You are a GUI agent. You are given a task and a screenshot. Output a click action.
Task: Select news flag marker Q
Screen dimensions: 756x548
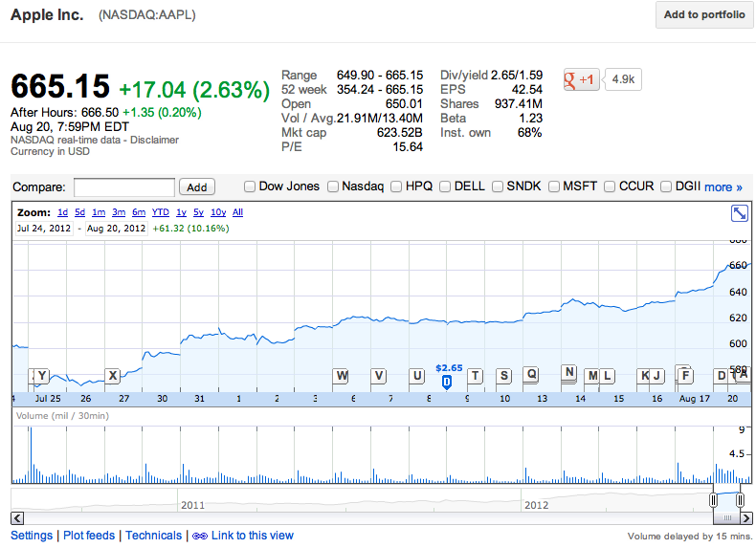530,374
